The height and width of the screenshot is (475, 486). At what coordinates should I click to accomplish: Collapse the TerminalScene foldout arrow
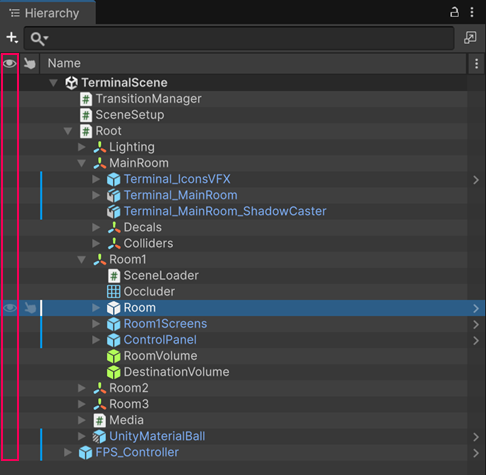pos(53,83)
